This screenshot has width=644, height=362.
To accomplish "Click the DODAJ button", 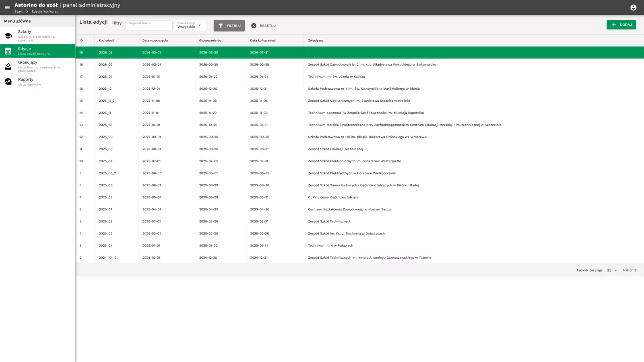I will point(621,25).
